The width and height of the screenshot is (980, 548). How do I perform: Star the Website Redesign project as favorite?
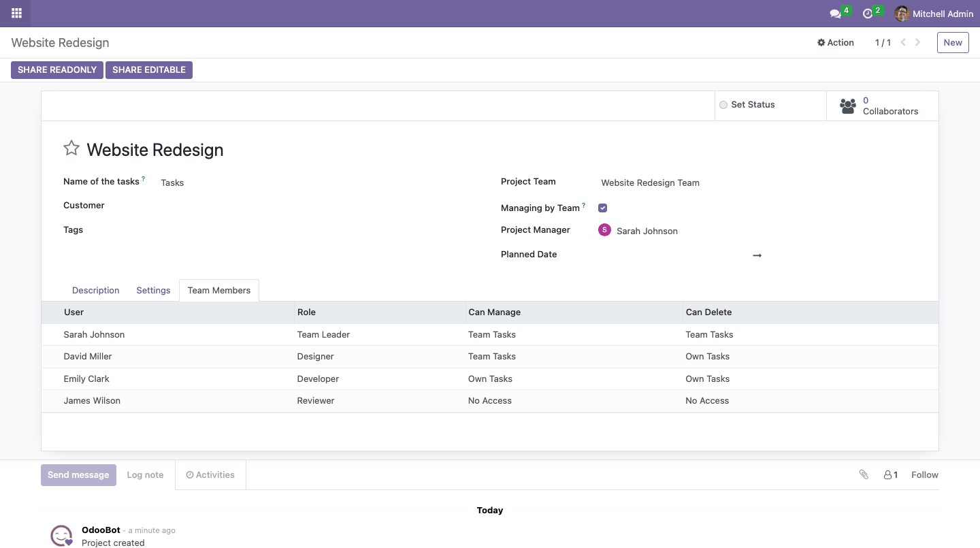pos(71,148)
